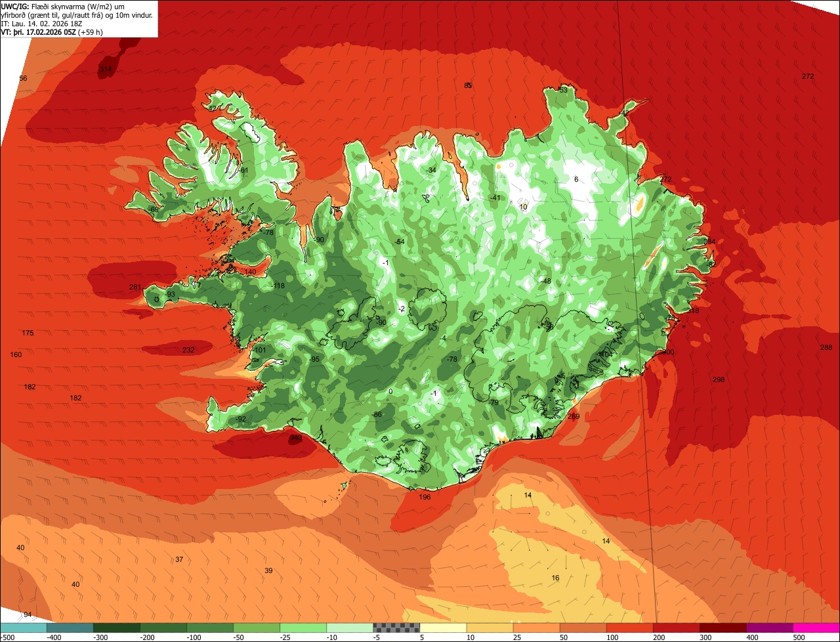840x642 pixels.
Task: Click the '160' value on the map
Action: click(x=16, y=354)
